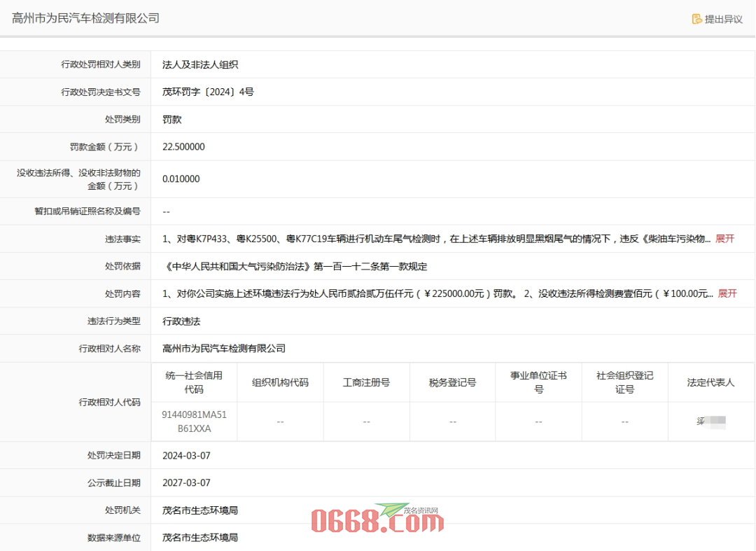Select the publicity end date 2027-03-07

pos(186,483)
